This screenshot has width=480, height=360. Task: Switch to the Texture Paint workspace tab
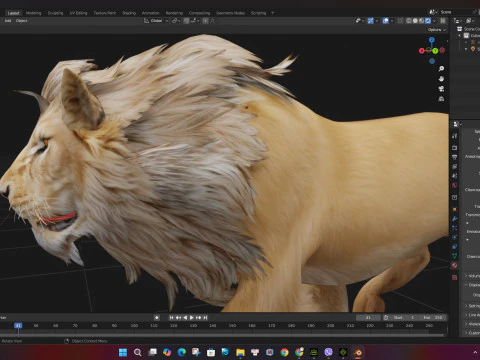point(105,13)
